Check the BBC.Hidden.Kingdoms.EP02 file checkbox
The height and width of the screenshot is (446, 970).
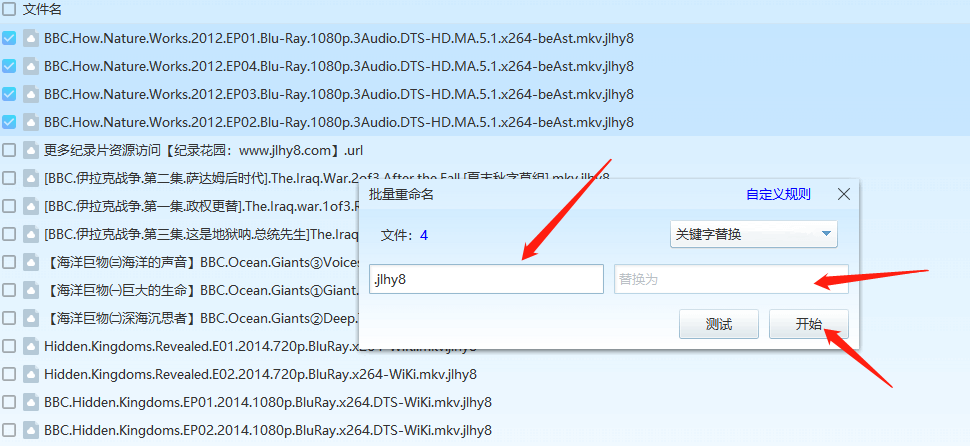(x=9, y=431)
